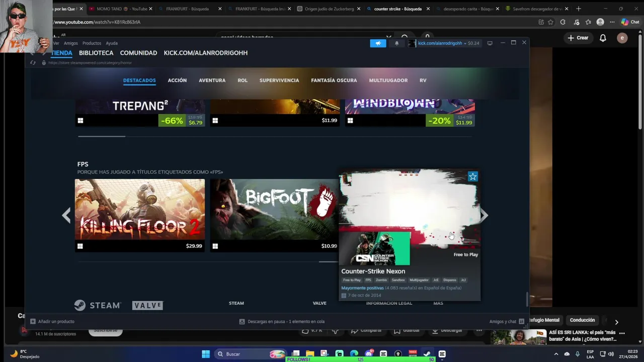Toggle Steam Big Picture mode monitor icon
This screenshot has width=644, height=362.
490,43
